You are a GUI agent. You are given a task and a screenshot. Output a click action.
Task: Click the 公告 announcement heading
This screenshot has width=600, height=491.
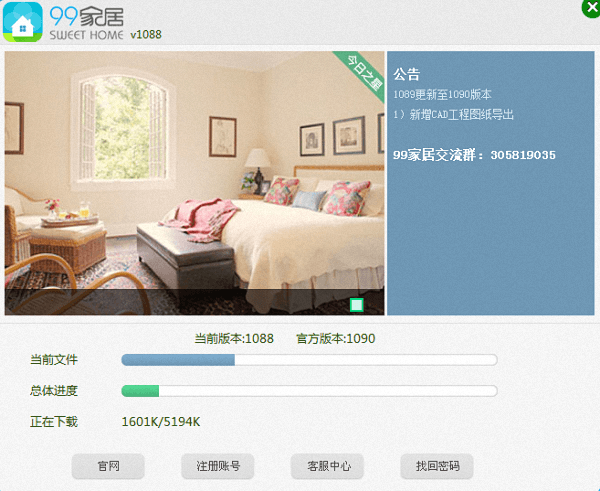pos(407,74)
